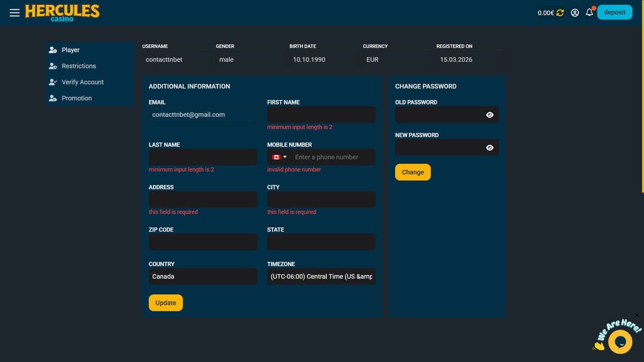Viewport: 644px width, 362px height.
Task: Click the deposit button
Action: (614, 12)
